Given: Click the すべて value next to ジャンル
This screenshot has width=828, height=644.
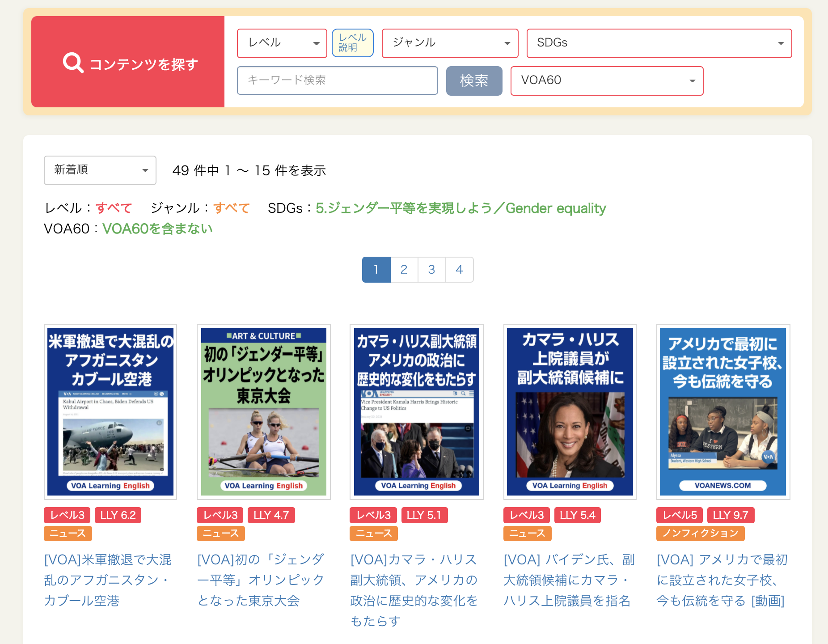Looking at the screenshot, I should pos(232,208).
